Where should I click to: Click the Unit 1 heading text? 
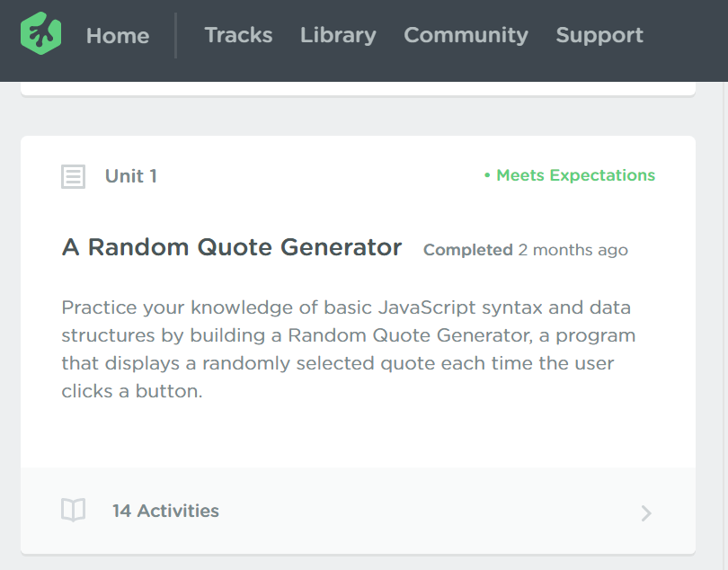tap(131, 176)
